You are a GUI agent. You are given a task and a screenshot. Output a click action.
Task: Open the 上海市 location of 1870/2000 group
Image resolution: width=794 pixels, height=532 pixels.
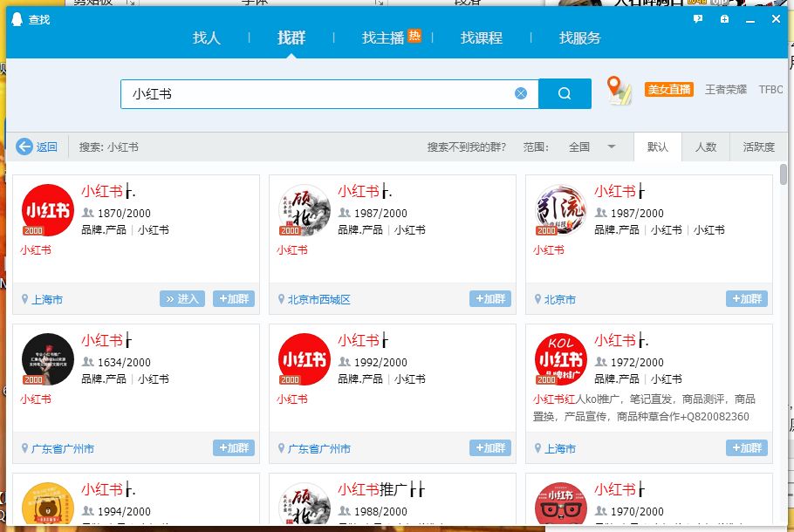click(x=47, y=300)
